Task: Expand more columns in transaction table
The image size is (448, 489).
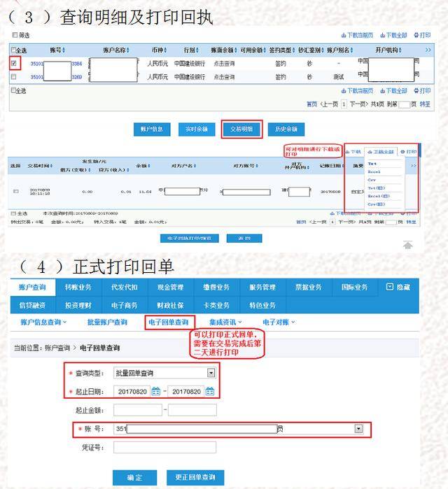Action: tap(414, 166)
